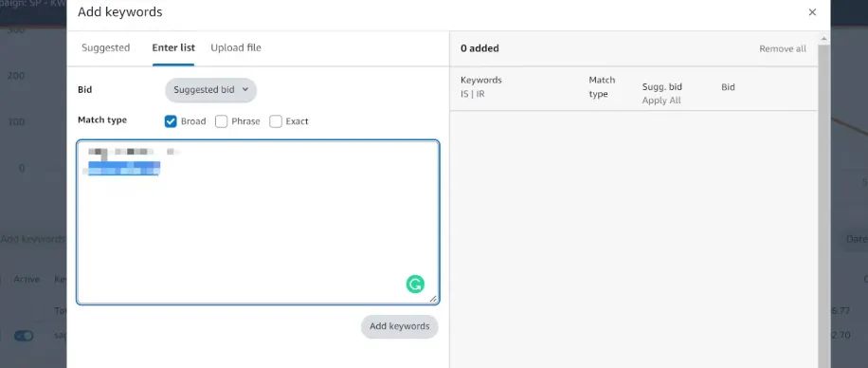Close the Add keywords dialog
The height and width of the screenshot is (368, 868).
coord(812,12)
